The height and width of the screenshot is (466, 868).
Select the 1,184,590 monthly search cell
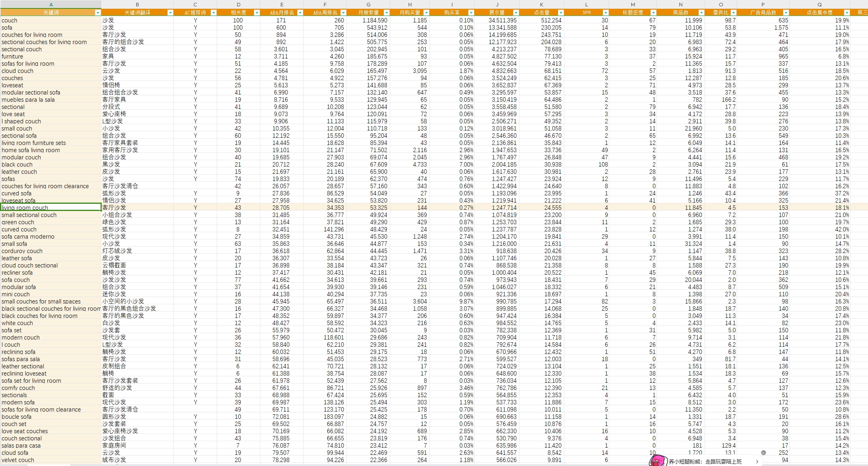pos(368,20)
